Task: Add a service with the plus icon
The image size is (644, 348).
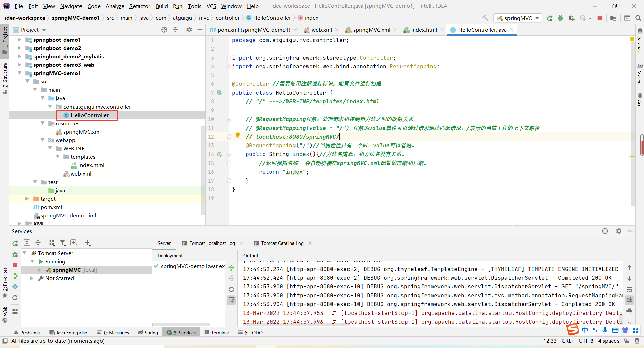Action: [x=88, y=243]
